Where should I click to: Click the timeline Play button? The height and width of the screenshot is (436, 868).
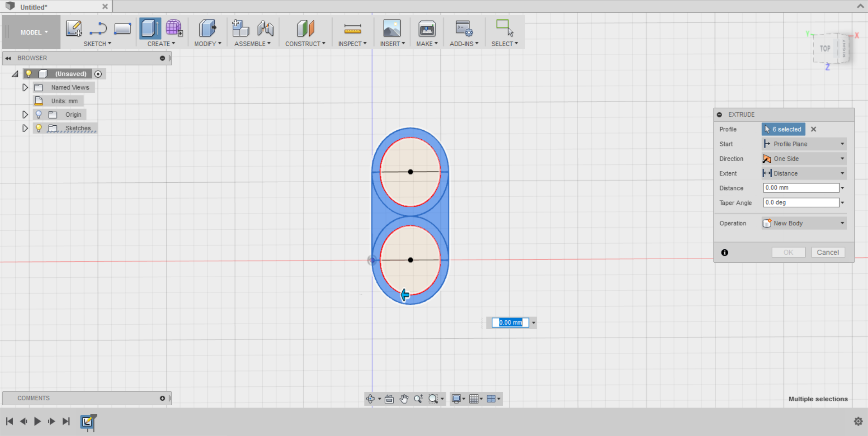click(x=38, y=422)
